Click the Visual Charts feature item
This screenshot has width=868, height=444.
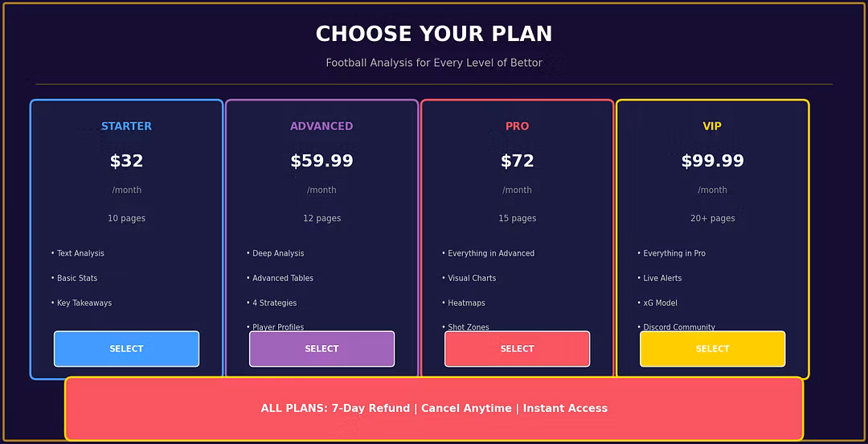click(x=469, y=278)
